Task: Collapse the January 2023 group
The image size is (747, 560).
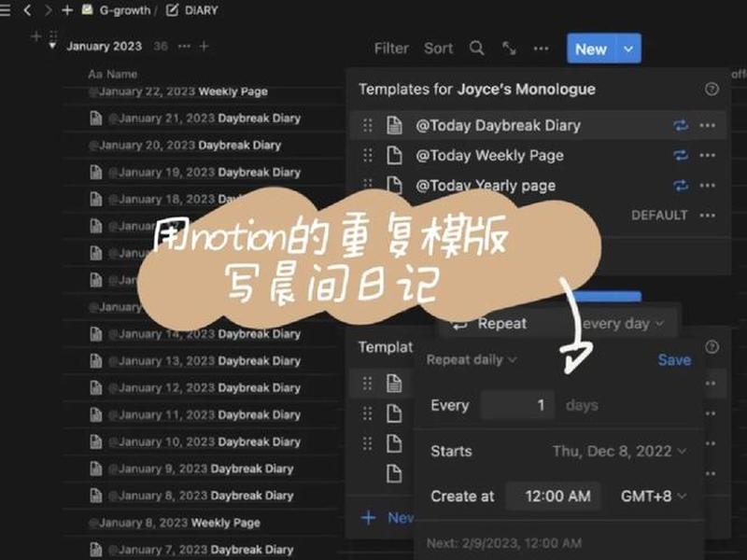Action: pos(52,46)
